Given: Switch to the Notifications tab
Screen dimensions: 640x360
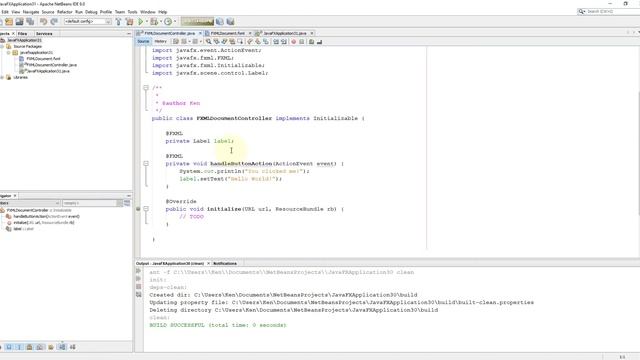Looking at the screenshot, I should 225,263.
